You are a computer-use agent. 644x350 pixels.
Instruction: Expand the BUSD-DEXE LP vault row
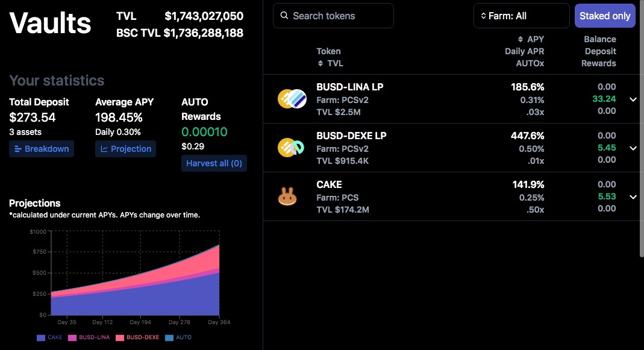[633, 148]
